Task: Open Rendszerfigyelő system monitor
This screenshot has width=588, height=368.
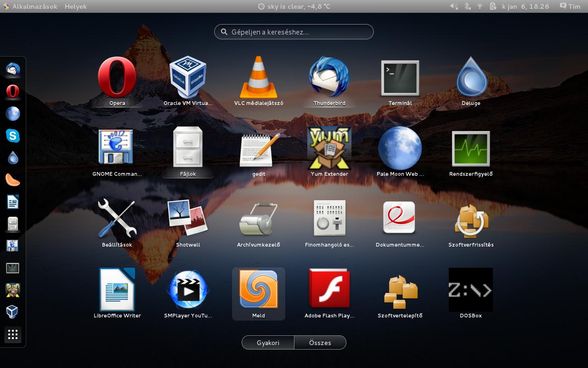Action: click(x=471, y=153)
